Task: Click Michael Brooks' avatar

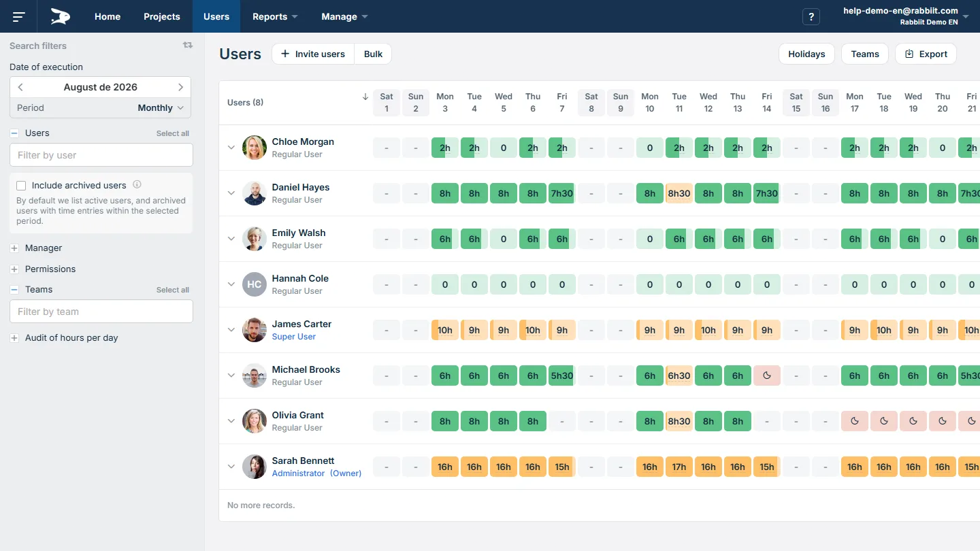Action: (x=255, y=375)
